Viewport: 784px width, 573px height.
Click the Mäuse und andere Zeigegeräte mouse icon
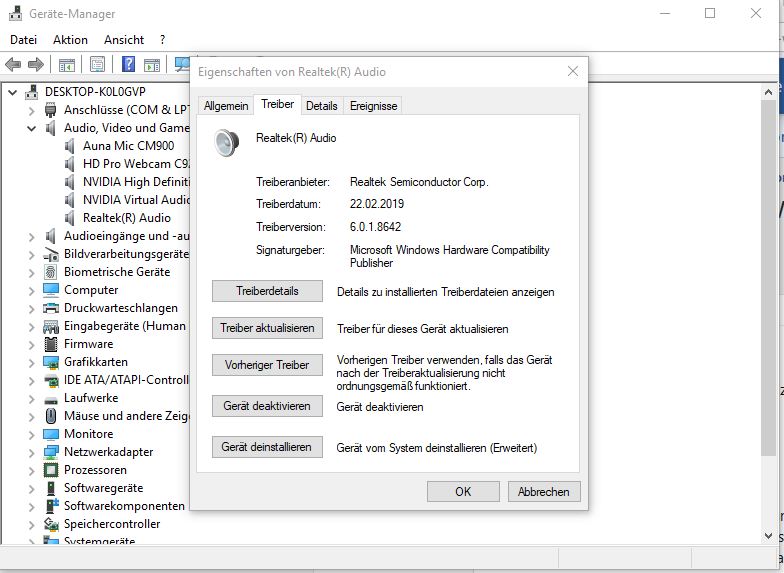tap(50, 416)
